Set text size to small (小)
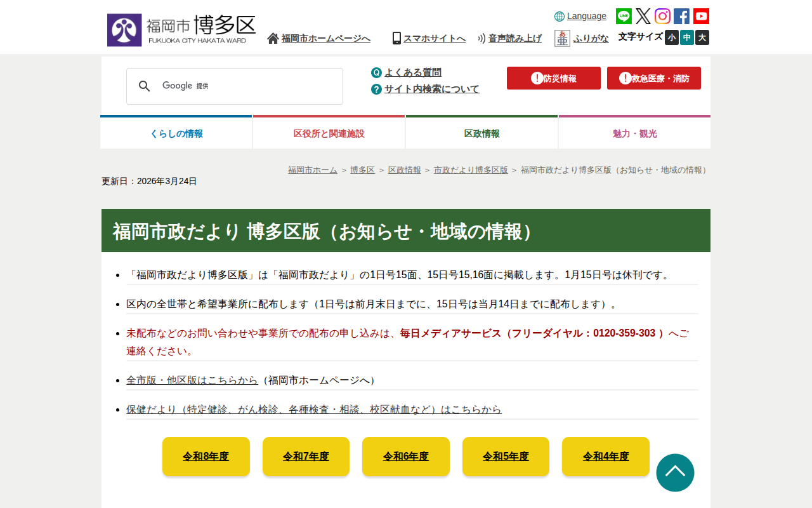This screenshot has height=508, width=812. (x=672, y=37)
